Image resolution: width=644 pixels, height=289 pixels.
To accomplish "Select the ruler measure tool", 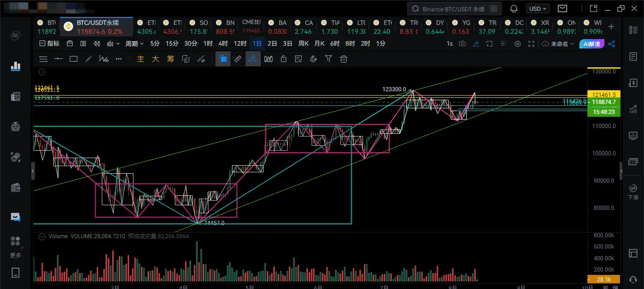I will pos(238,59).
